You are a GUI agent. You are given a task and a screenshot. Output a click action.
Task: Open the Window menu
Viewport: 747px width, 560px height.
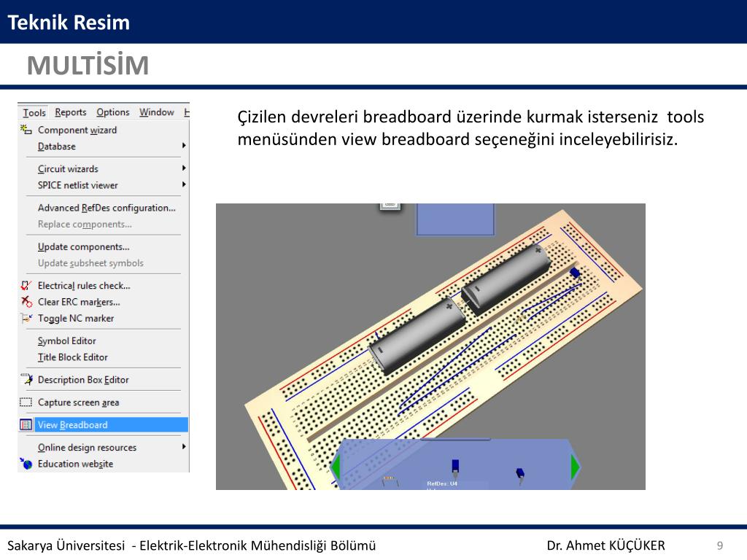point(157,112)
